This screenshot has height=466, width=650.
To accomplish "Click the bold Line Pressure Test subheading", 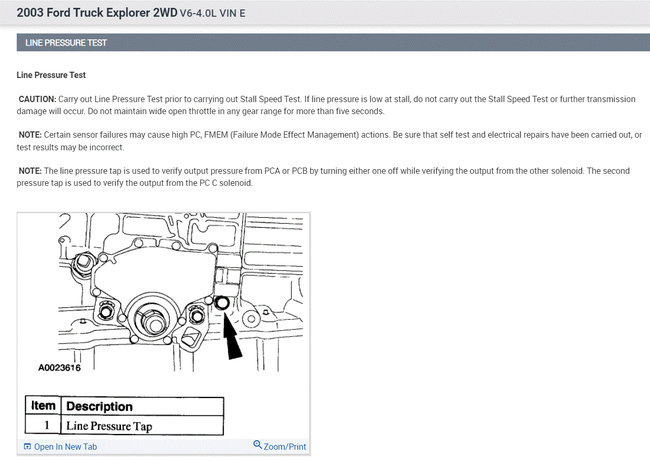I will tap(51, 75).
